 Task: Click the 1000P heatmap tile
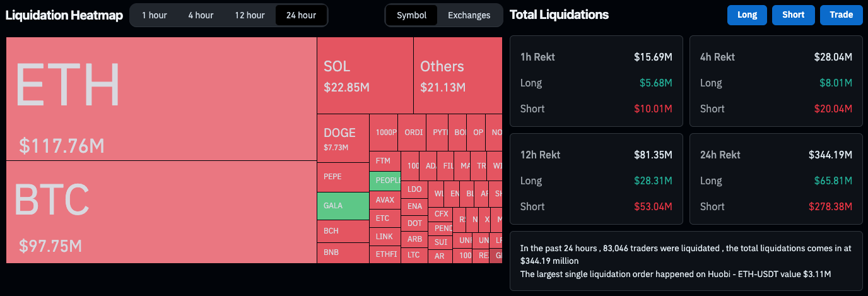[x=384, y=133]
